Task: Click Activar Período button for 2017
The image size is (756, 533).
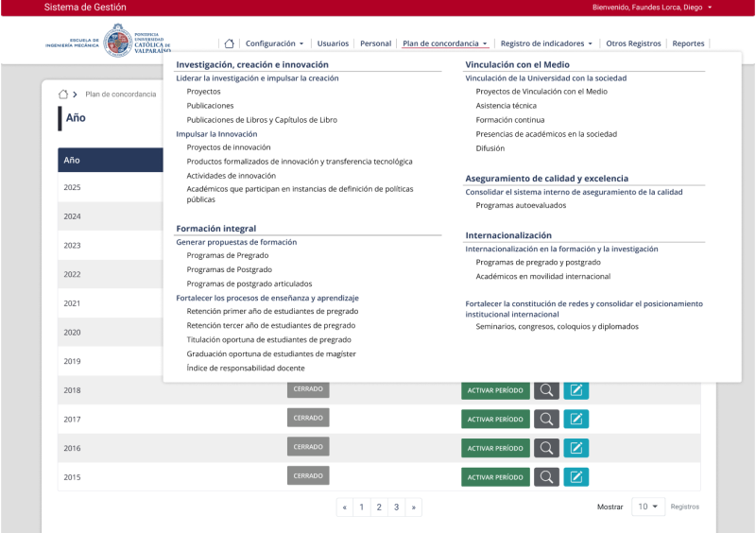Action: pos(495,420)
